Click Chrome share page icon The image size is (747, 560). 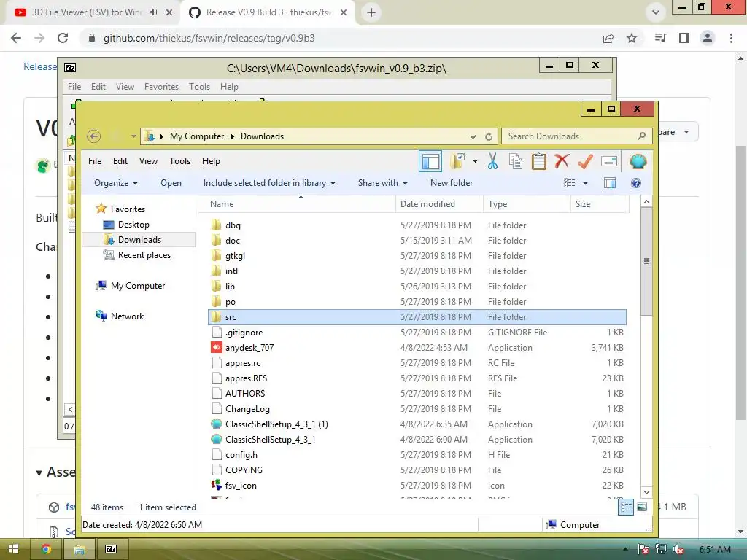pyautogui.click(x=608, y=38)
